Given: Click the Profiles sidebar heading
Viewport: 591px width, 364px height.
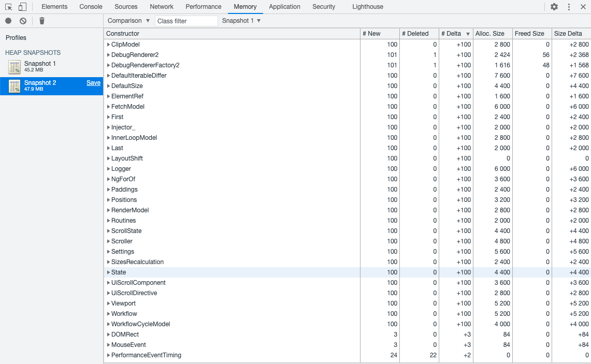Looking at the screenshot, I should [16, 38].
